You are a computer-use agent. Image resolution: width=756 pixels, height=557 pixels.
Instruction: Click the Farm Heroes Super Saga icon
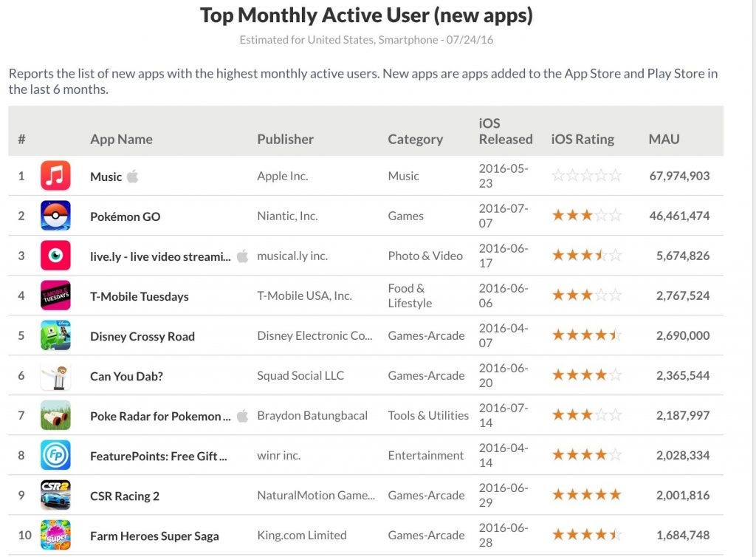click(55, 535)
